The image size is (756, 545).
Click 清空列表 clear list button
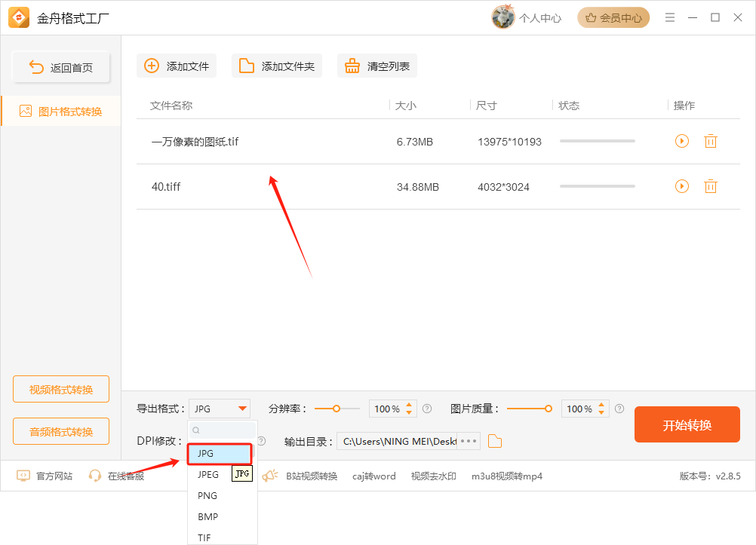point(377,66)
